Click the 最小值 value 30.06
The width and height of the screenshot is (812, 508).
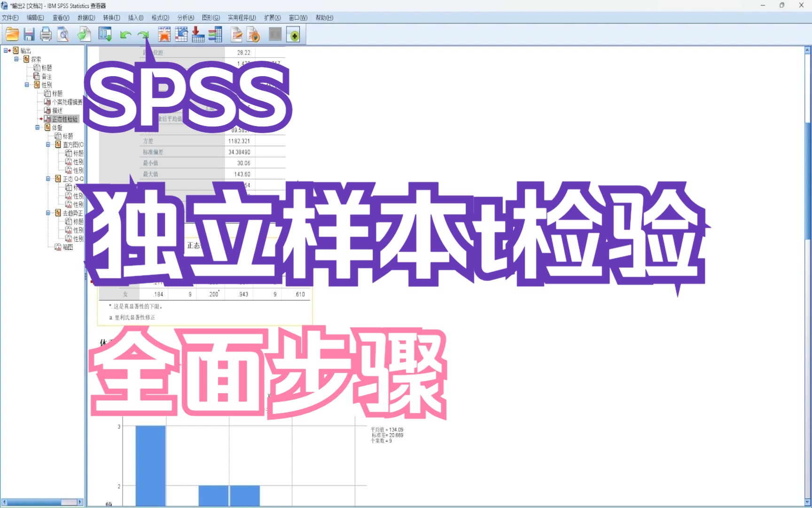coord(243,163)
